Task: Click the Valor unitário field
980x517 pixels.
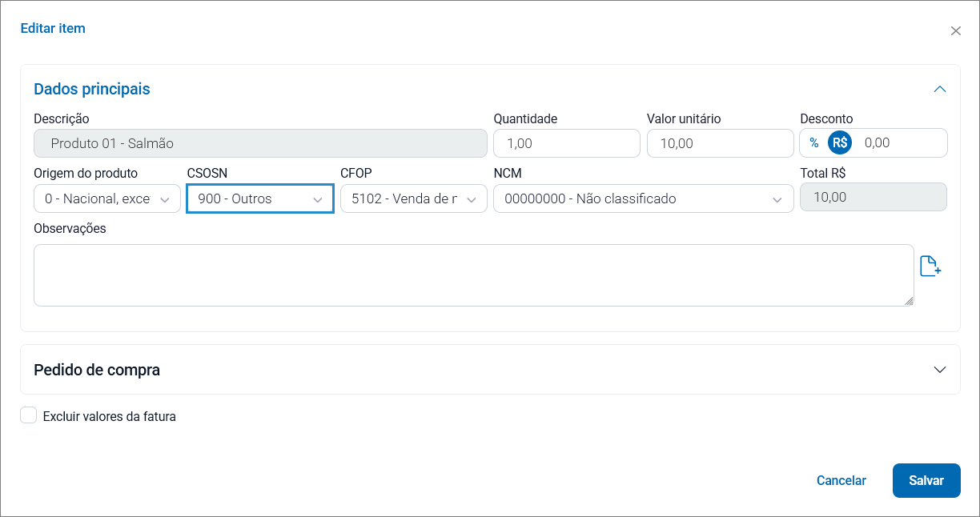Action: pos(721,143)
